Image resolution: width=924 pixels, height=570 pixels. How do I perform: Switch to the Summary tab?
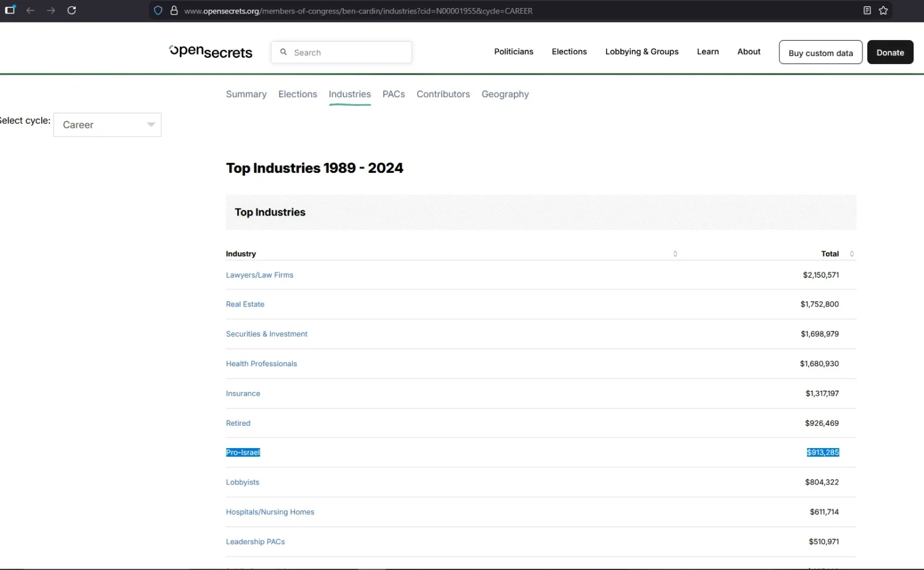[246, 94]
